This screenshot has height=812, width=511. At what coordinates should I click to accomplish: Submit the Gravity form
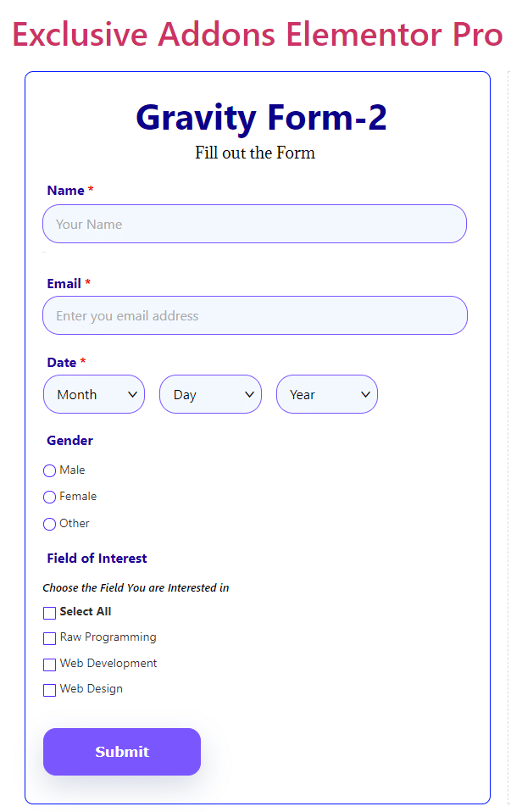pos(122,752)
